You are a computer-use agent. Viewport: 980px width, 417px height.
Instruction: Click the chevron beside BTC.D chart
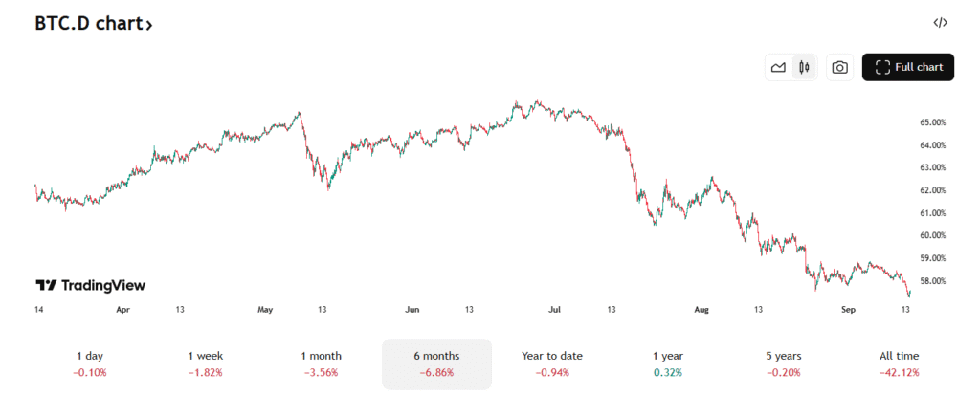click(x=149, y=25)
